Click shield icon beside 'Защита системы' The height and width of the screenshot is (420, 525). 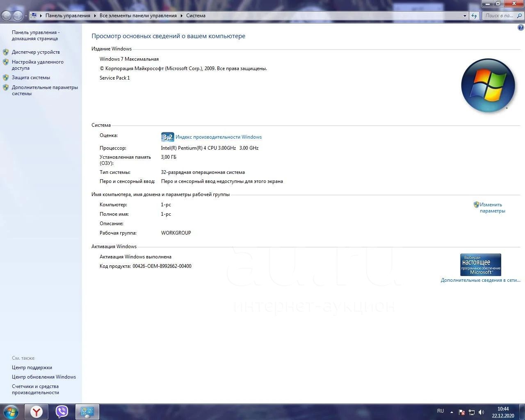pyautogui.click(x=6, y=78)
